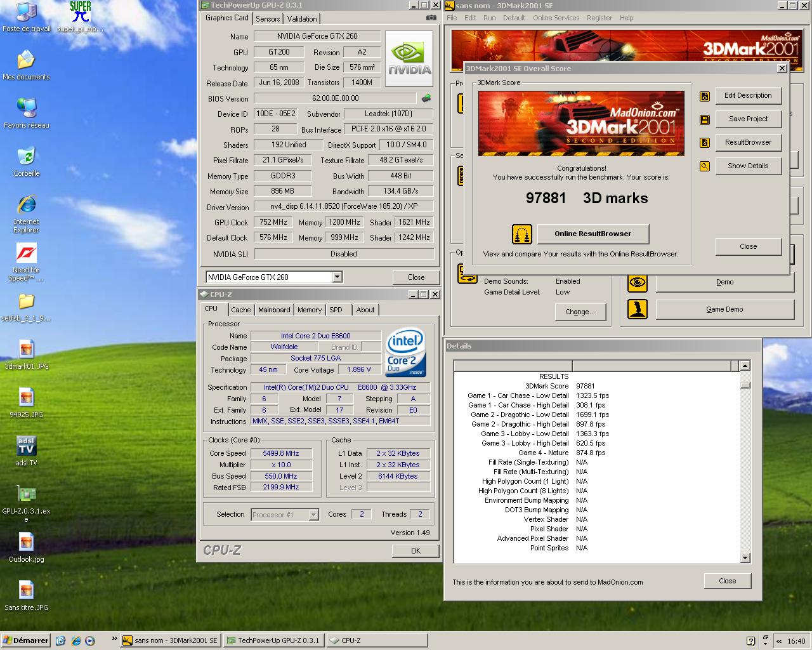Expand the quick launch overflow chevron
The height and width of the screenshot is (650, 812).
click(x=114, y=639)
